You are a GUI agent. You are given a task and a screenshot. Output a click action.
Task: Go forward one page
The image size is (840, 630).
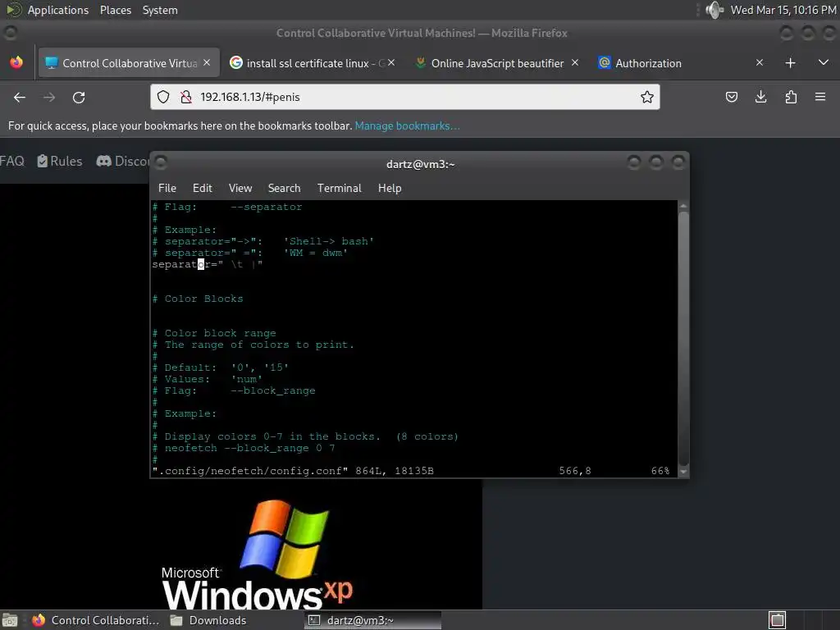pos(49,97)
